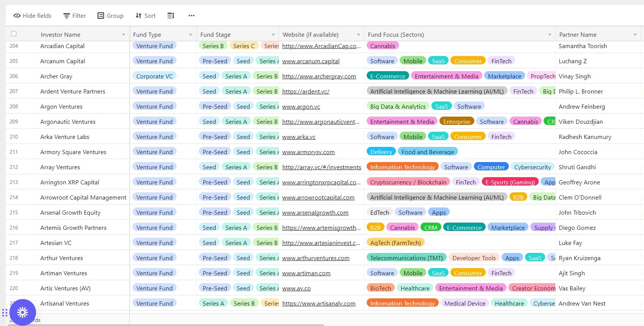Click the row height icon
Image resolution: width=644 pixels, height=326 pixels.
point(171,16)
